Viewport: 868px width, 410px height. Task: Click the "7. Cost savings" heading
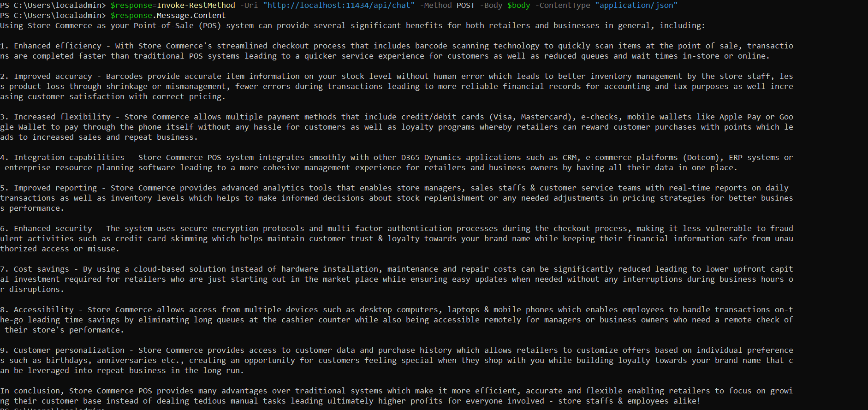tap(35, 269)
